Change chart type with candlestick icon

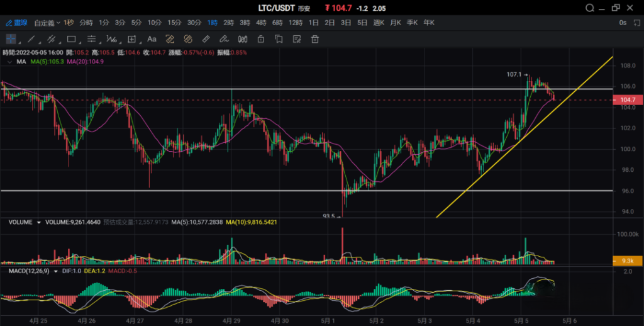(x=243, y=39)
